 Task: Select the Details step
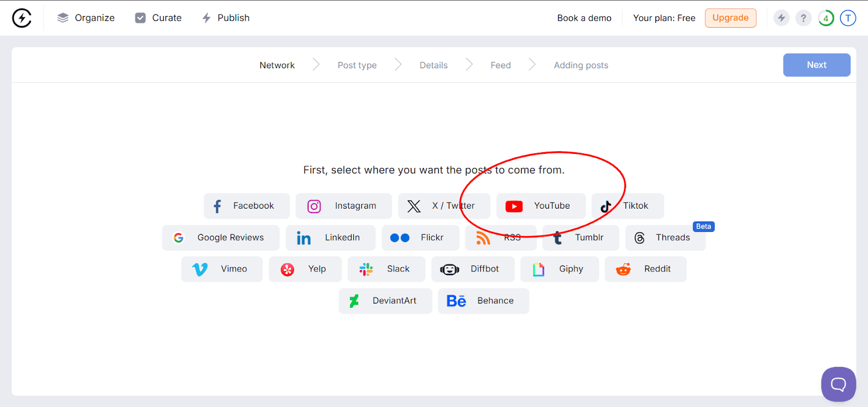[x=433, y=65]
